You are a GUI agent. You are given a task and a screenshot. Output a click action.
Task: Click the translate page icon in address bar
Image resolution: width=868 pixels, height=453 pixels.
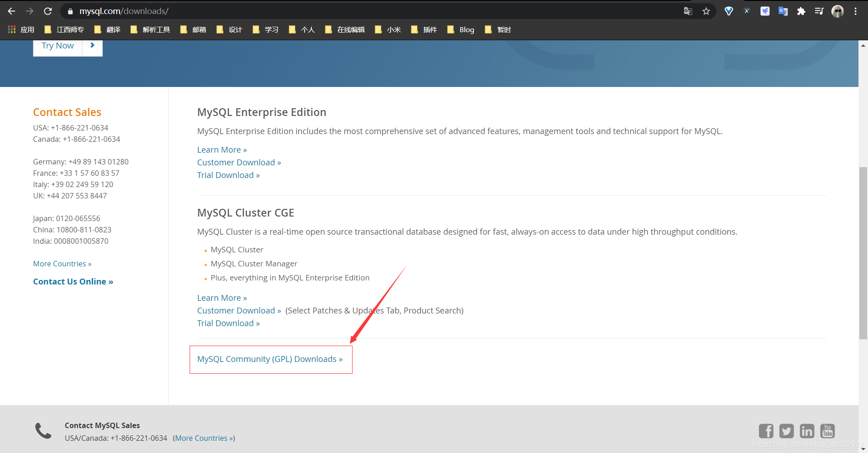click(688, 11)
